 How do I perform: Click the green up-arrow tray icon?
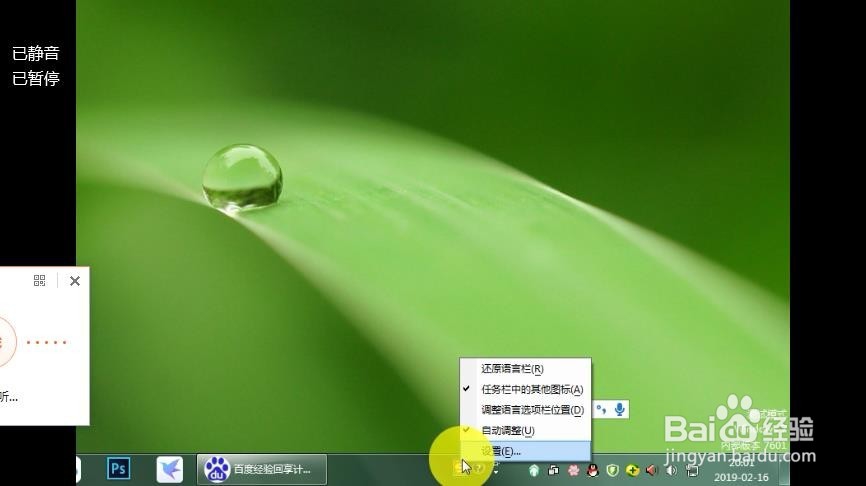(x=534, y=471)
